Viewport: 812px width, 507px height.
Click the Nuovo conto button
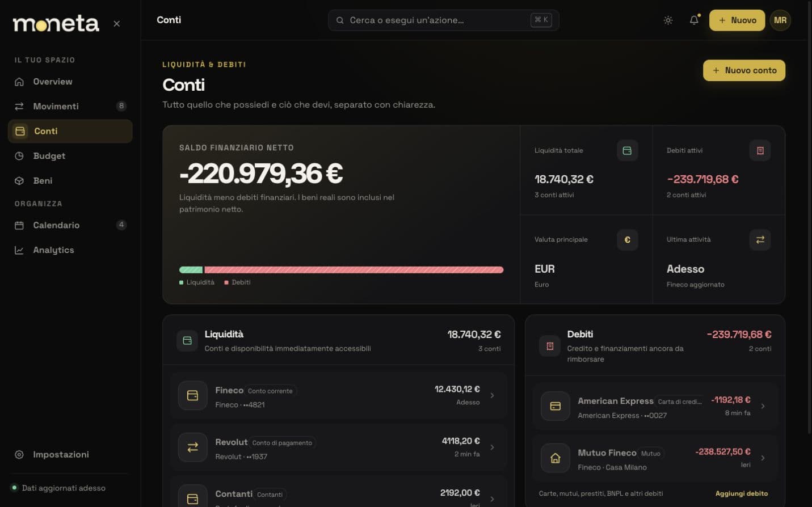click(744, 70)
